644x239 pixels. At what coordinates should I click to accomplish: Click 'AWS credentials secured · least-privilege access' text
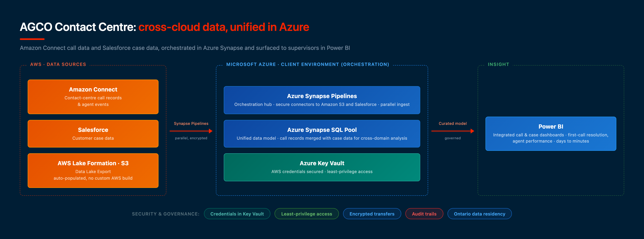tap(322, 172)
